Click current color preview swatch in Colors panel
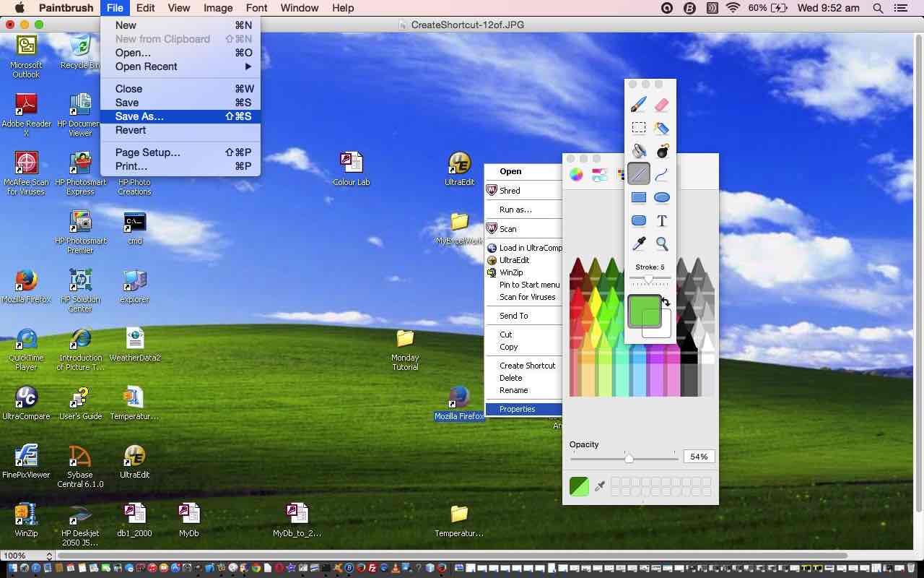The image size is (924, 578). coord(579,486)
